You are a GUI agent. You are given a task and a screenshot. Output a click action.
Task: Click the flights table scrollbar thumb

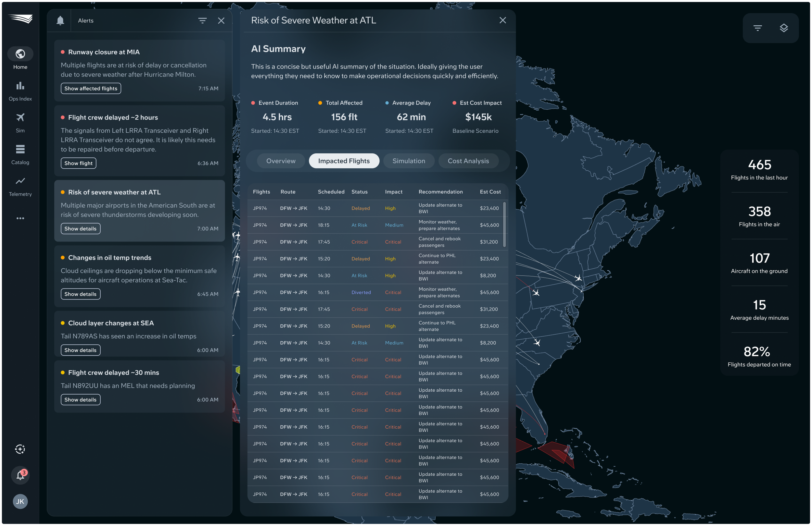coord(504,224)
